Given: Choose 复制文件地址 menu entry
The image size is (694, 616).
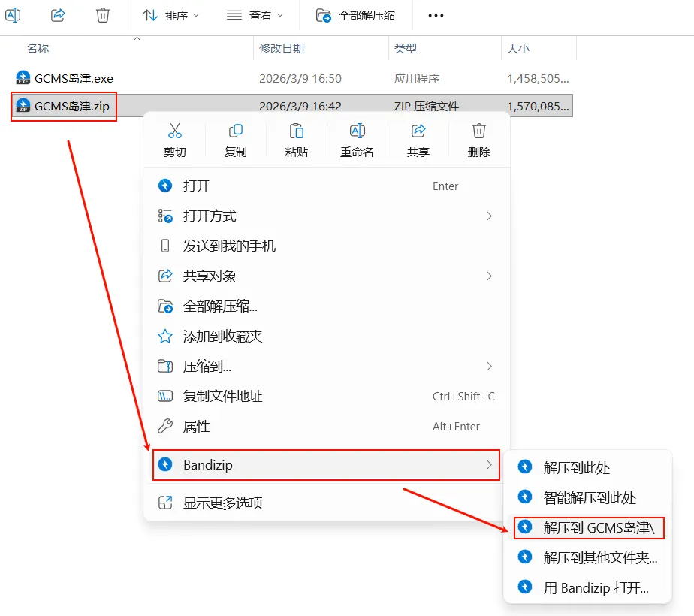Looking at the screenshot, I should pyautogui.click(x=327, y=397).
